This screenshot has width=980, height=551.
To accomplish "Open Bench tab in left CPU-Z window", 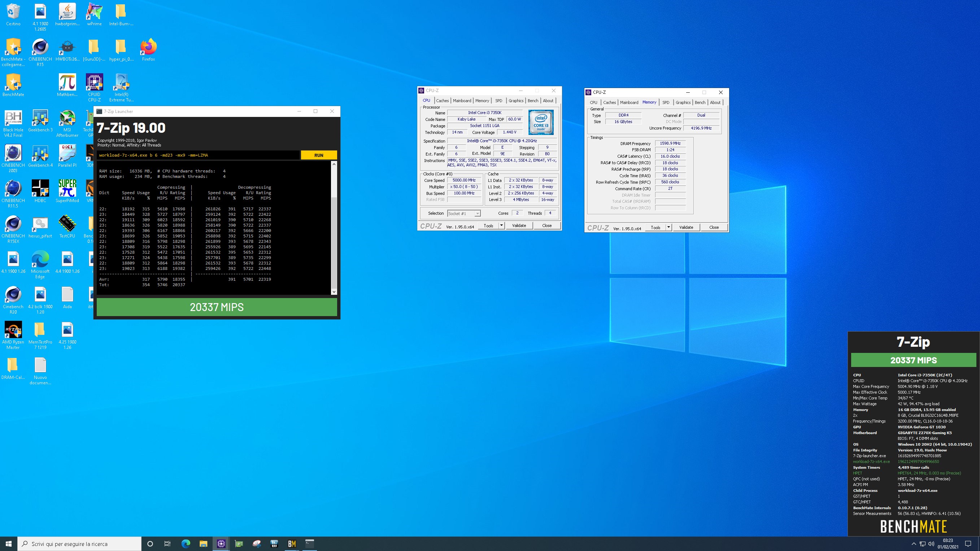I will 533,100.
